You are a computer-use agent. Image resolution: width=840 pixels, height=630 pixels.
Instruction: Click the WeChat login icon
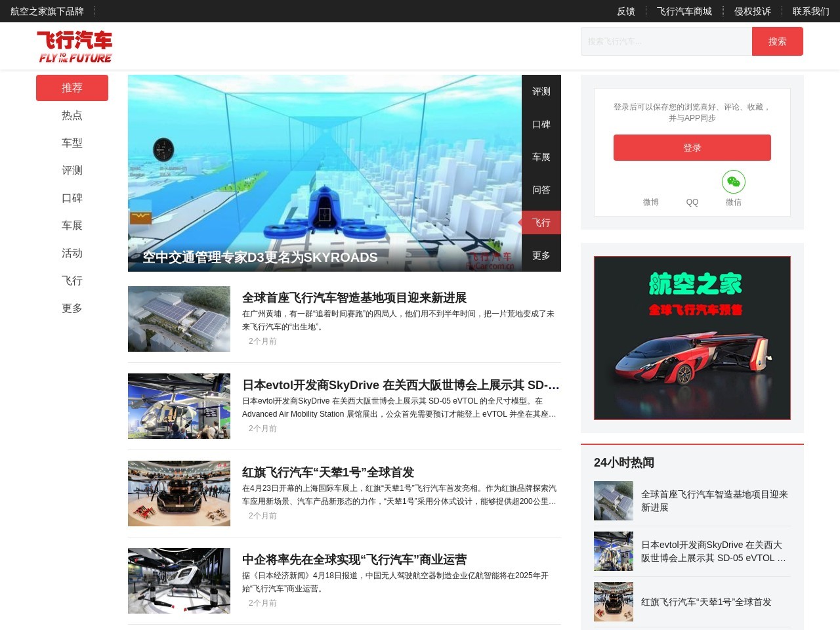(x=733, y=182)
